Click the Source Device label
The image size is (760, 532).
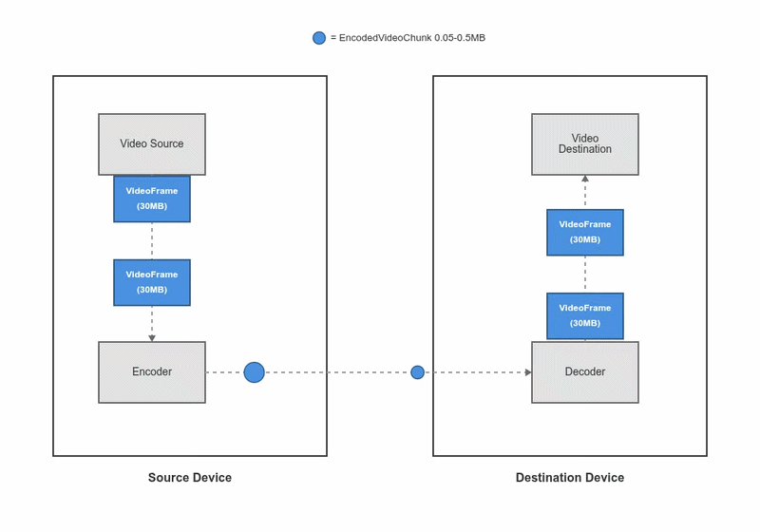(190, 478)
